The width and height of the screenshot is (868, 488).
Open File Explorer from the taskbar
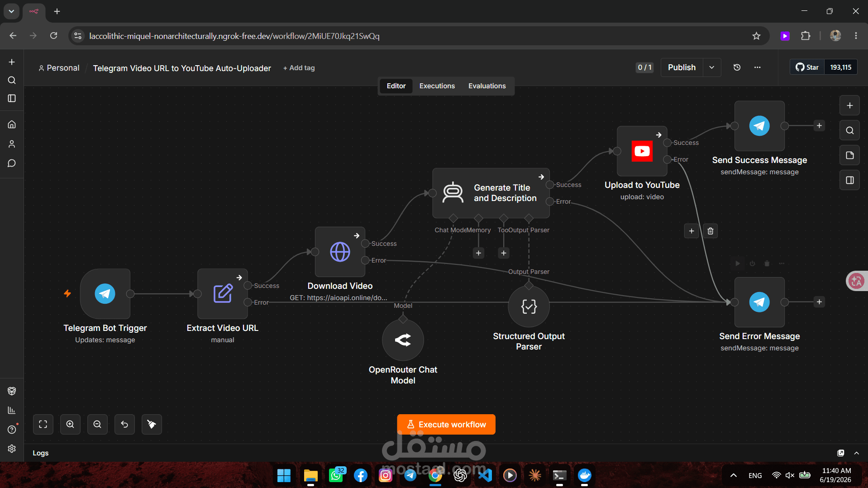(310, 475)
